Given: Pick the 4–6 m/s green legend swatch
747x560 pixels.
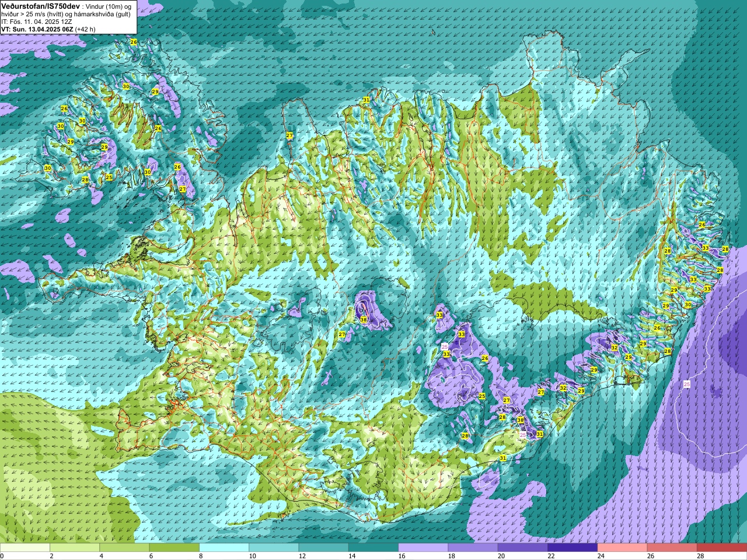Looking at the screenshot, I should pos(125,548).
